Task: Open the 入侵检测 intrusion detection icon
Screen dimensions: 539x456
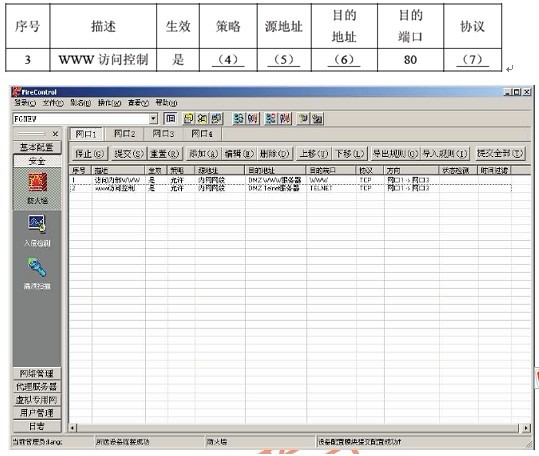Action: click(37, 224)
